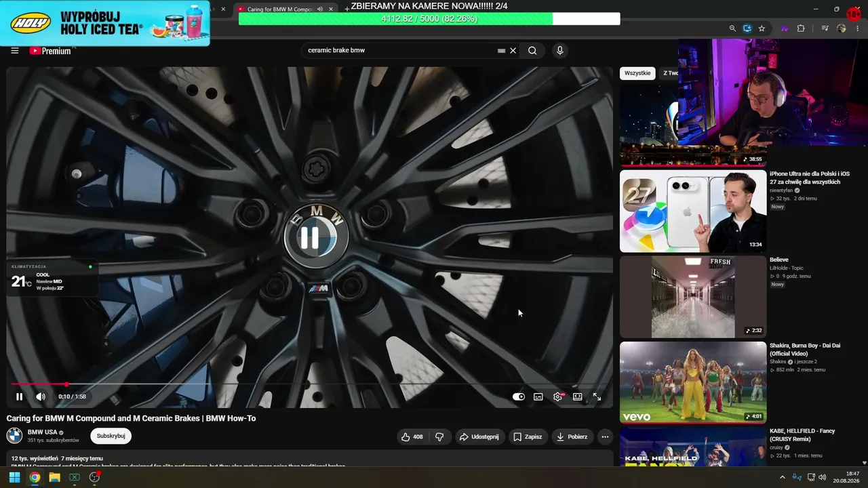This screenshot has height=488, width=868.
Task: Select the Wszystkie filter chip
Action: pos(637,73)
